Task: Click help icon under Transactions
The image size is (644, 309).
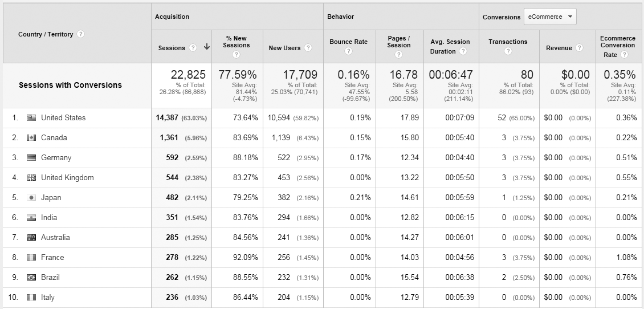Action: [507, 51]
